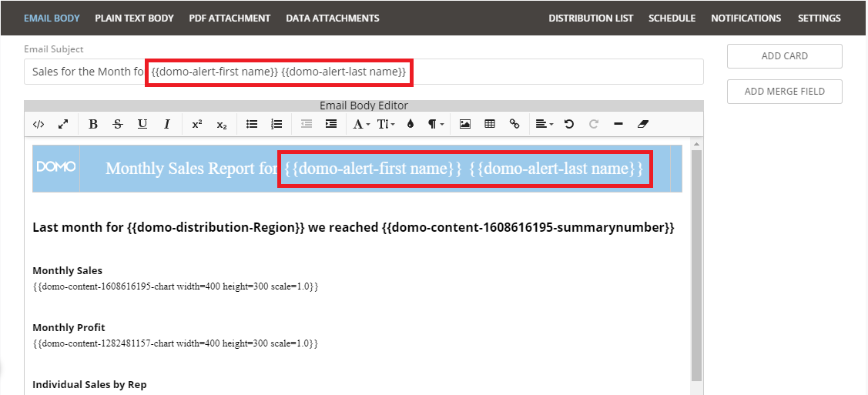Viewport: 868px width, 395px height.
Task: Insert an ordered numbered list
Action: click(276, 125)
